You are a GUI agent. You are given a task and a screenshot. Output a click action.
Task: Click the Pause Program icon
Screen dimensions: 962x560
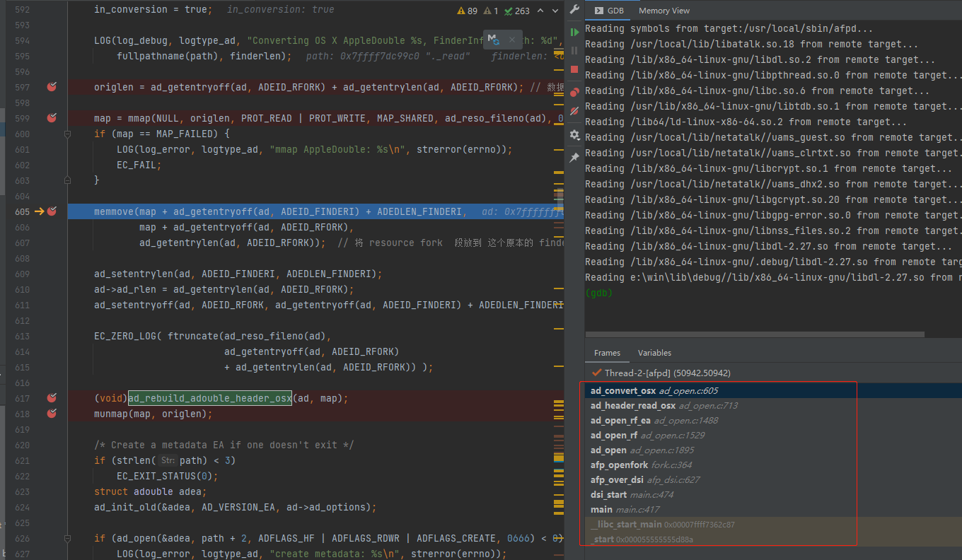click(x=574, y=51)
